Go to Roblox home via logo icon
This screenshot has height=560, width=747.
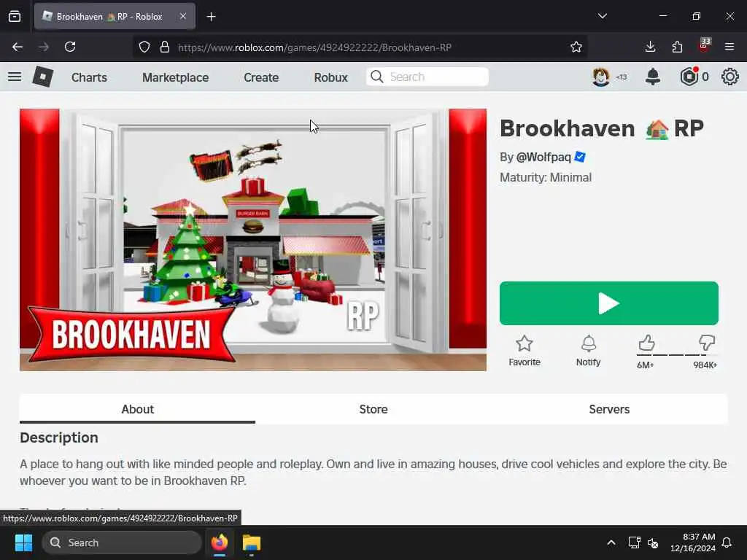[x=43, y=77]
